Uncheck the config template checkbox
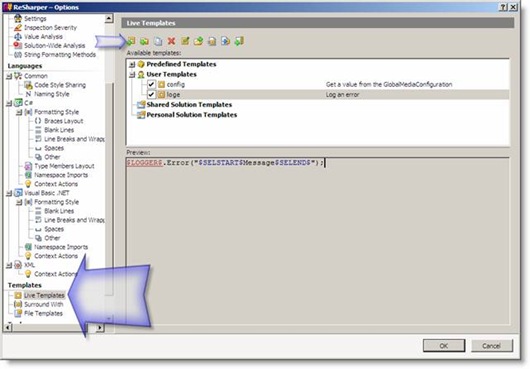The height and width of the screenshot is (369, 530). (x=151, y=84)
